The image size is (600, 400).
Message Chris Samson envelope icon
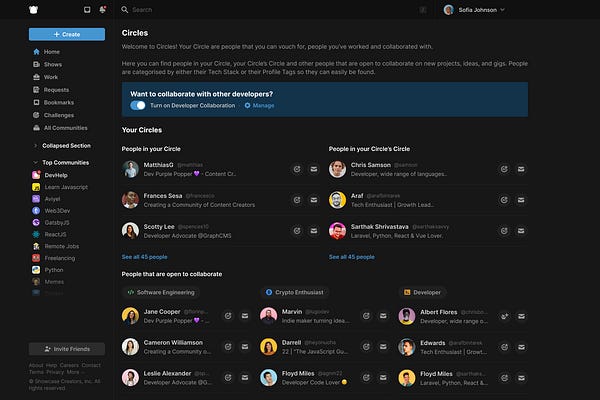tap(521, 169)
